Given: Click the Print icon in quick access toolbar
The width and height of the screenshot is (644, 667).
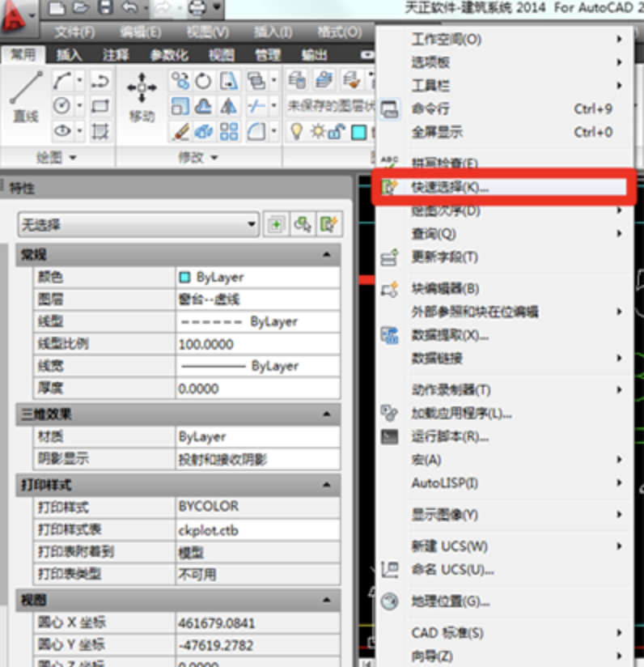Looking at the screenshot, I should [197, 7].
